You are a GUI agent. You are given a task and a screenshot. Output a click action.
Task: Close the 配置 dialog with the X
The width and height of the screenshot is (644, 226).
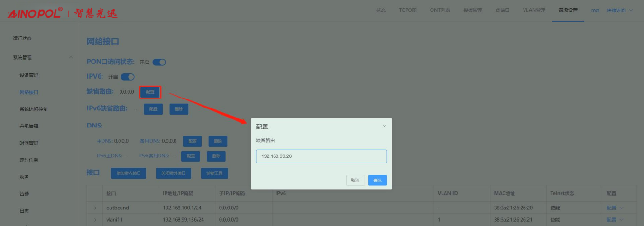click(x=384, y=127)
